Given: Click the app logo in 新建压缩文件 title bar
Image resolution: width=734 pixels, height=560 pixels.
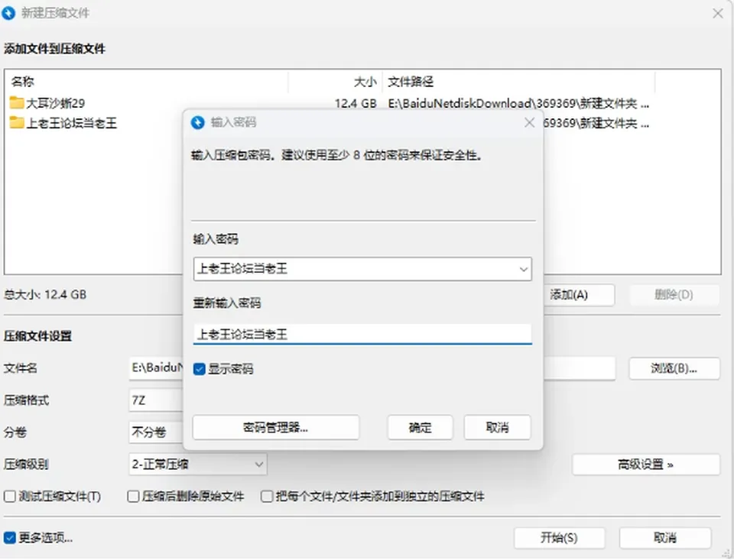Looking at the screenshot, I should pyautogui.click(x=8, y=13).
